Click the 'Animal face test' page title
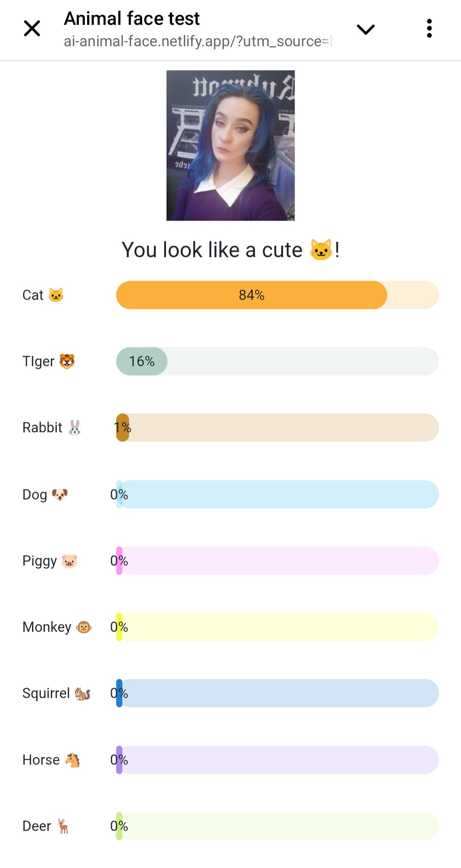Viewport: 461px width, 868px height. tap(132, 19)
